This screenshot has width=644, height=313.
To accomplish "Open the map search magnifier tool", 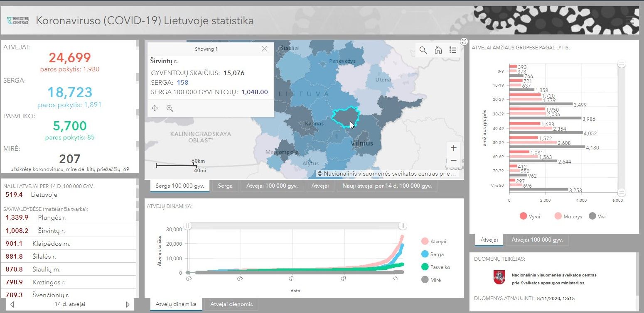I will [423, 50].
